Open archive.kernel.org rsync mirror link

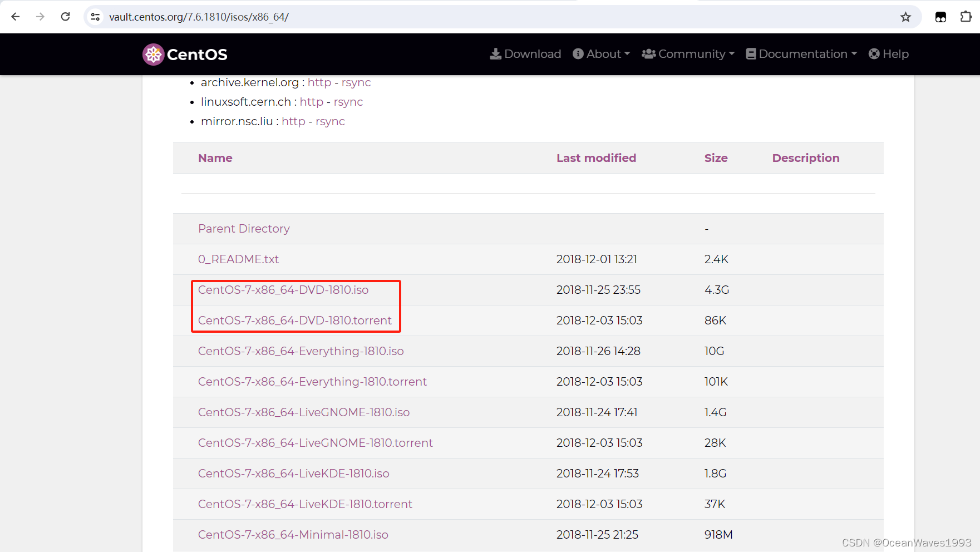356,82
